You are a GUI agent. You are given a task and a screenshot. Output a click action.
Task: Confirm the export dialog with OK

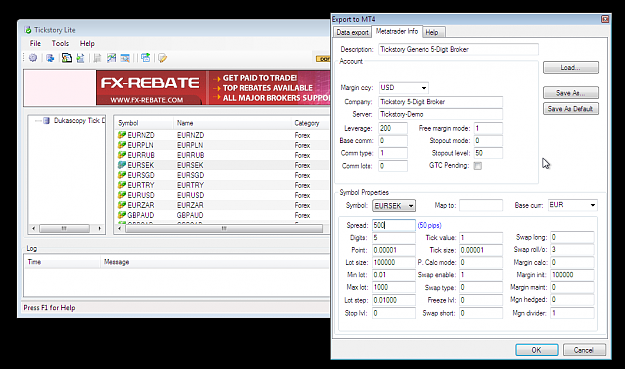[x=537, y=350]
